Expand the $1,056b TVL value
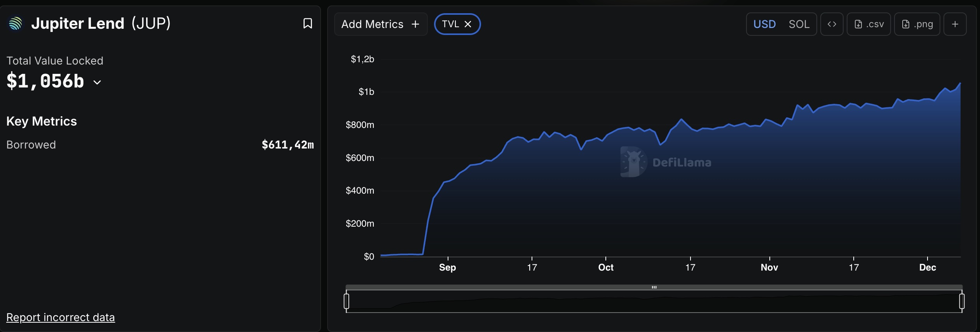 [45, 81]
